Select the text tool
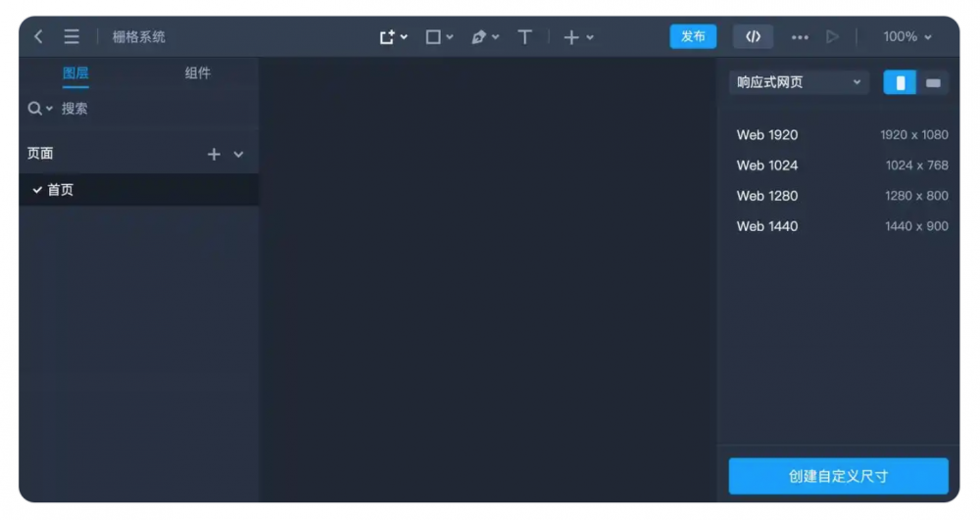The width and height of the screenshot is (980, 520). [x=525, y=37]
